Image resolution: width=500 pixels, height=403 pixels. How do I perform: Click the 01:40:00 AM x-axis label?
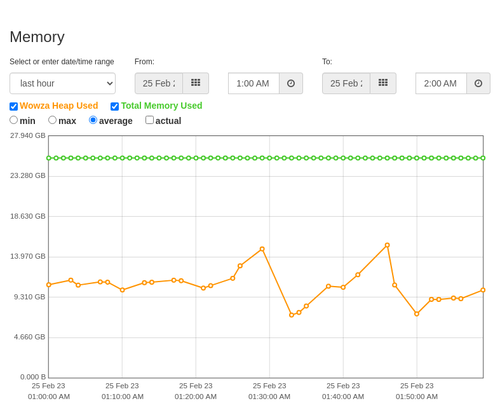(x=343, y=396)
